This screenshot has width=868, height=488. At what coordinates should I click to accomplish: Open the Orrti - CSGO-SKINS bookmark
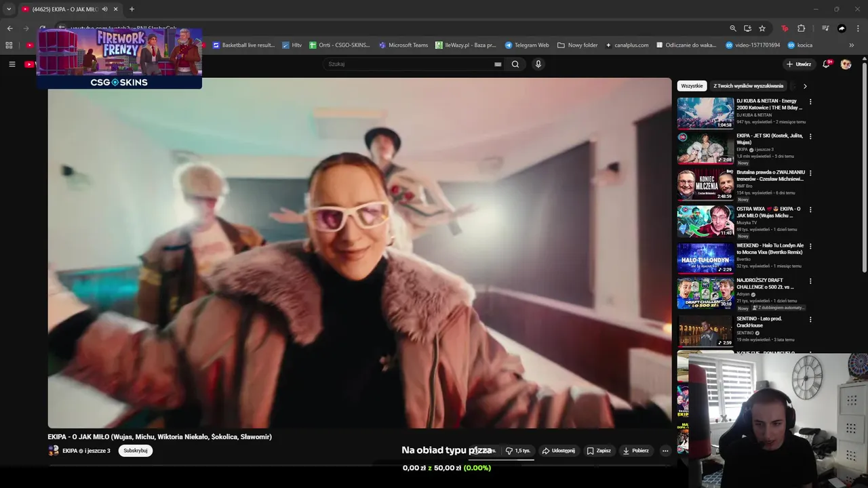(340, 45)
